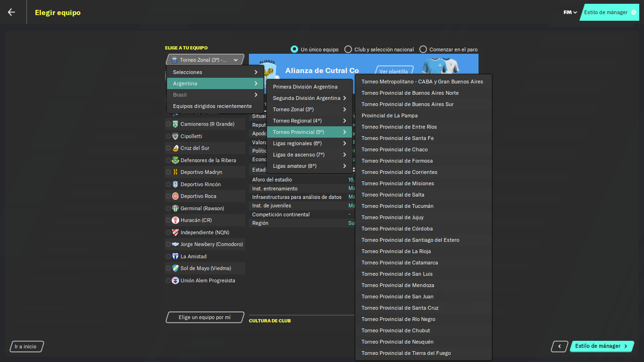
Task: Select radio button for Unión Alem Progresista
Action: (x=168, y=280)
